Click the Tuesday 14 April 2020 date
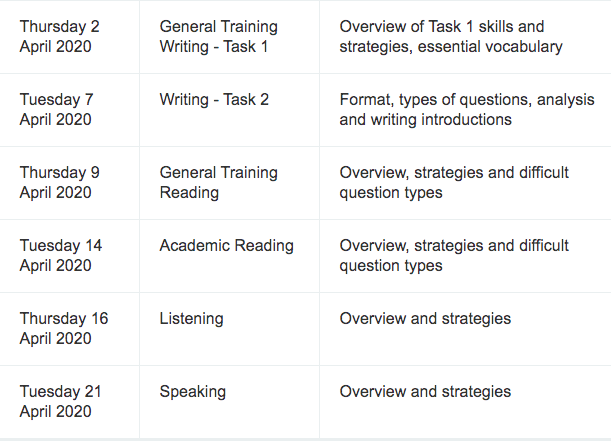The width and height of the screenshot is (611, 441). (x=61, y=255)
